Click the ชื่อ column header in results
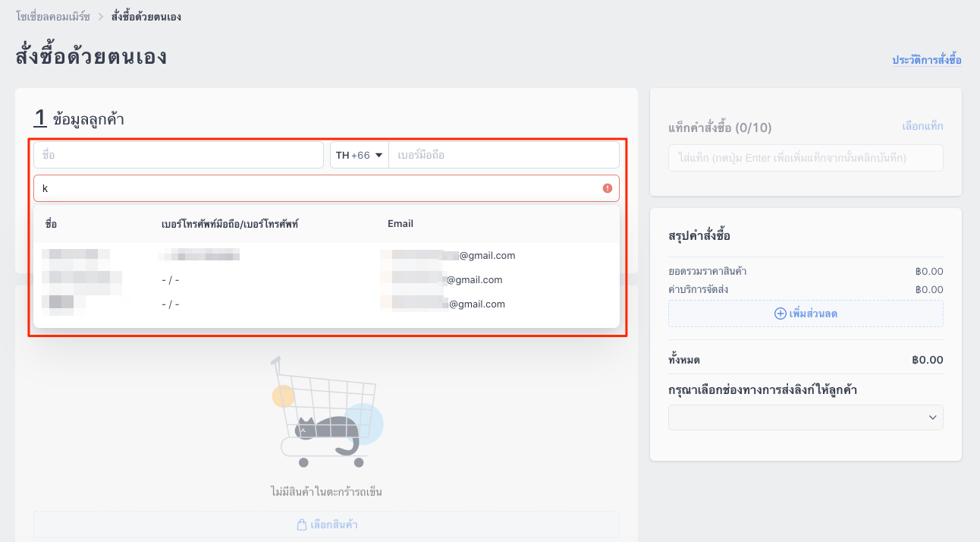 pyautogui.click(x=51, y=224)
